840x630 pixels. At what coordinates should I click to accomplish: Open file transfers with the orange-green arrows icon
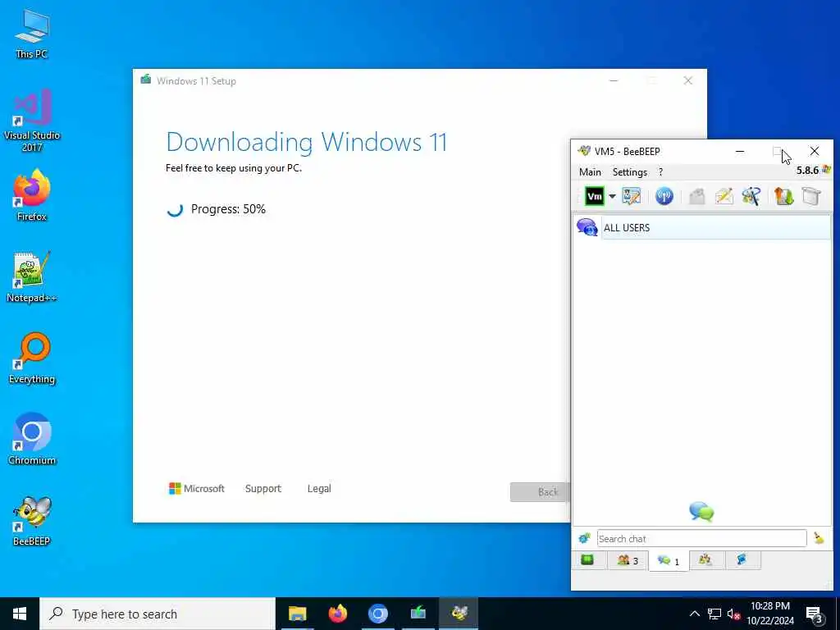tap(783, 196)
